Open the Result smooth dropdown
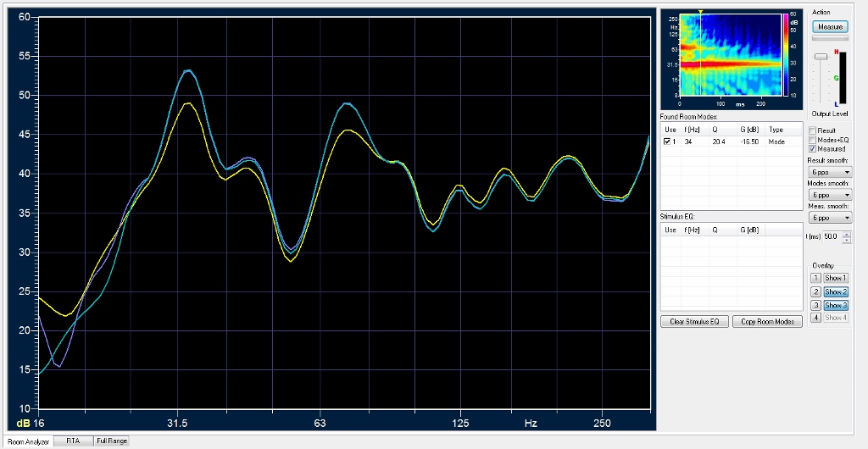Image resolution: width=868 pixels, height=449 pixels. (829, 173)
